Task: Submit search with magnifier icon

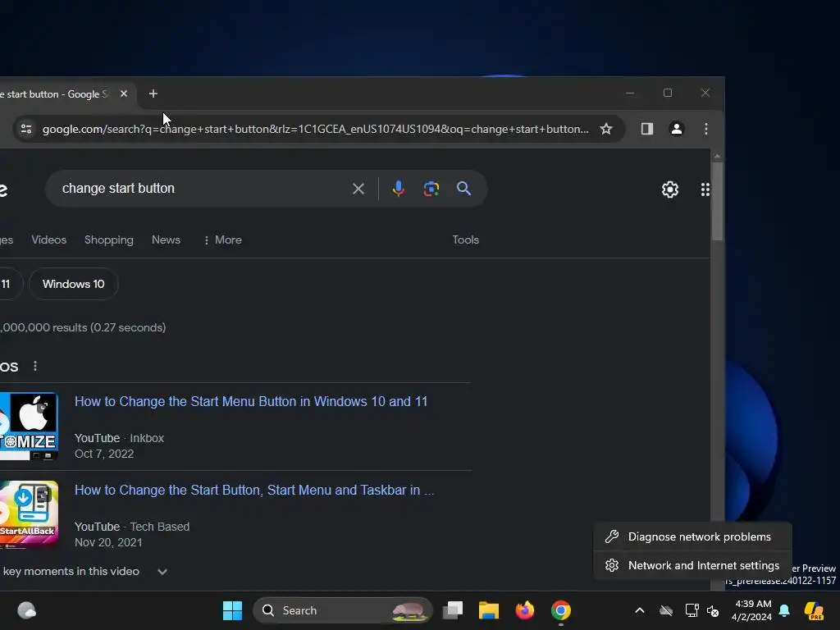Action: 464,189
